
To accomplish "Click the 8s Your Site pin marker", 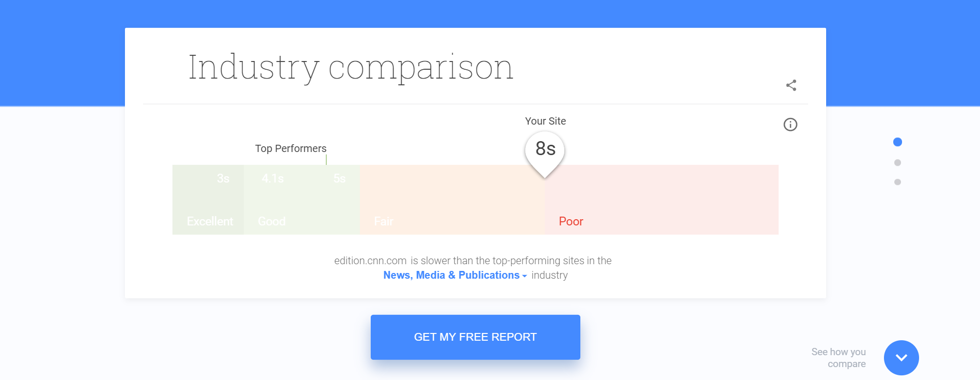I will tap(545, 150).
